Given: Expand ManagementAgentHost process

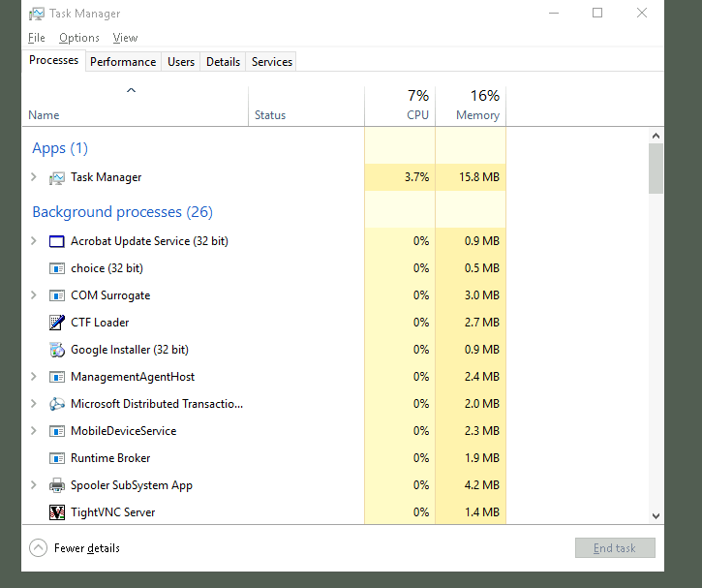Looking at the screenshot, I should click(34, 377).
